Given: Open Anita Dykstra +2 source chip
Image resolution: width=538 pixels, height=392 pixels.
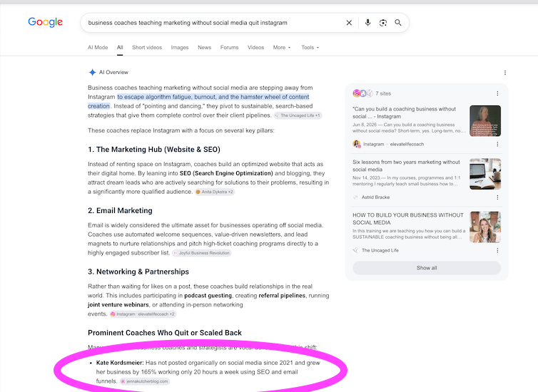Looking at the screenshot, I should coord(215,192).
